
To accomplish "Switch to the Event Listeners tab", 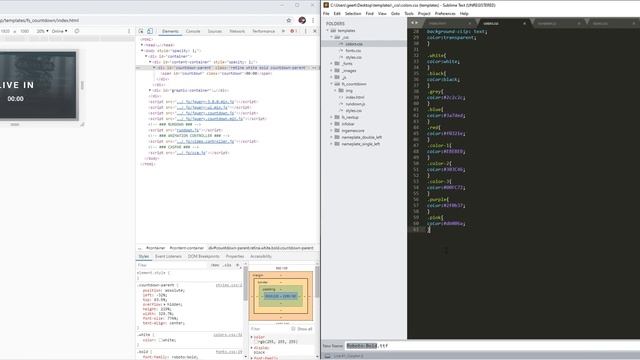I will (x=168, y=256).
